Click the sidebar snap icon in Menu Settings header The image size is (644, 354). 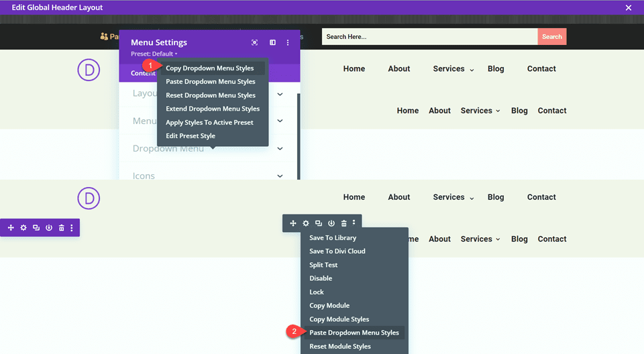tap(272, 42)
